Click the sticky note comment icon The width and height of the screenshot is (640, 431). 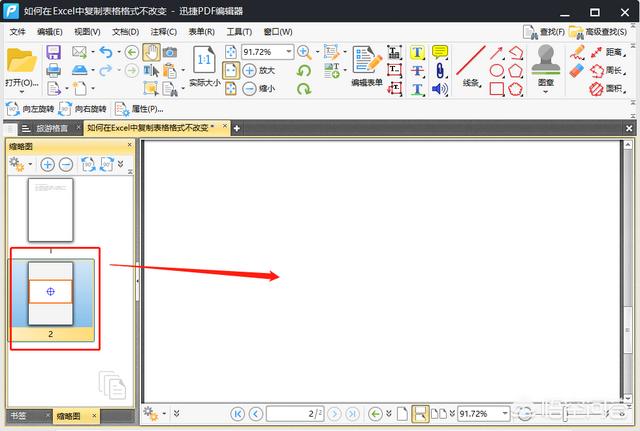pos(440,52)
